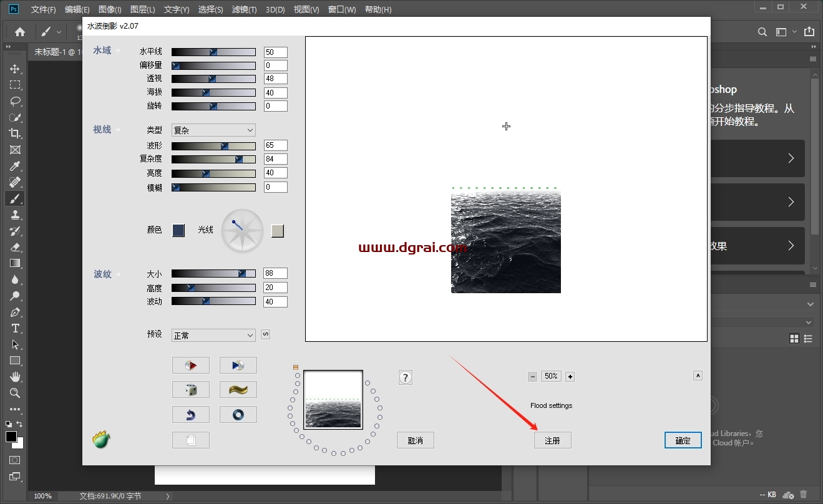Swap foreground and background colors
Image resolution: width=823 pixels, height=504 pixels.
pyautogui.click(x=19, y=424)
